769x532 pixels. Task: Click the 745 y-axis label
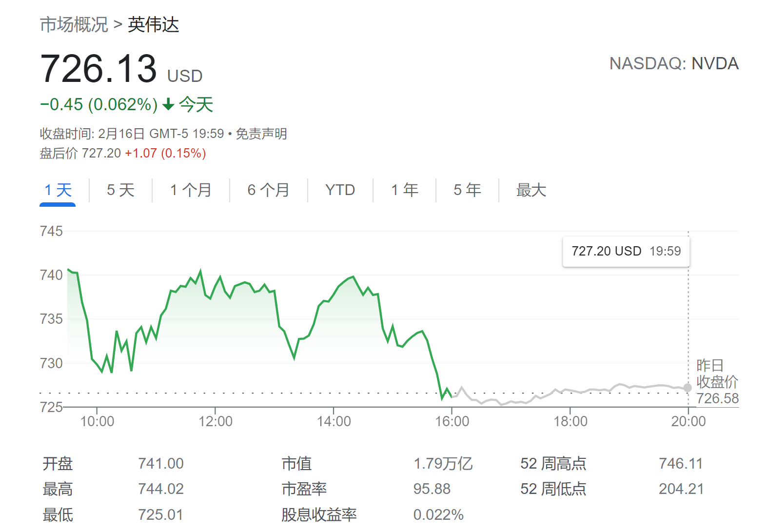[51, 231]
